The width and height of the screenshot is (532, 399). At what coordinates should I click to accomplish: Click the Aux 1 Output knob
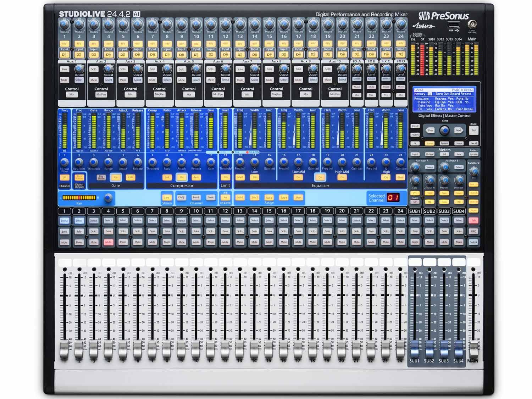(x=79, y=69)
